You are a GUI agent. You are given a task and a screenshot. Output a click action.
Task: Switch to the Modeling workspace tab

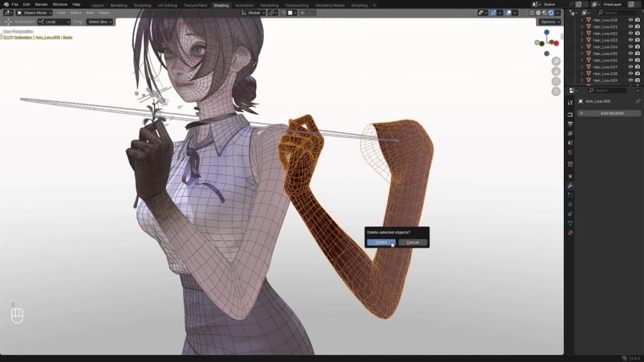[x=119, y=5]
